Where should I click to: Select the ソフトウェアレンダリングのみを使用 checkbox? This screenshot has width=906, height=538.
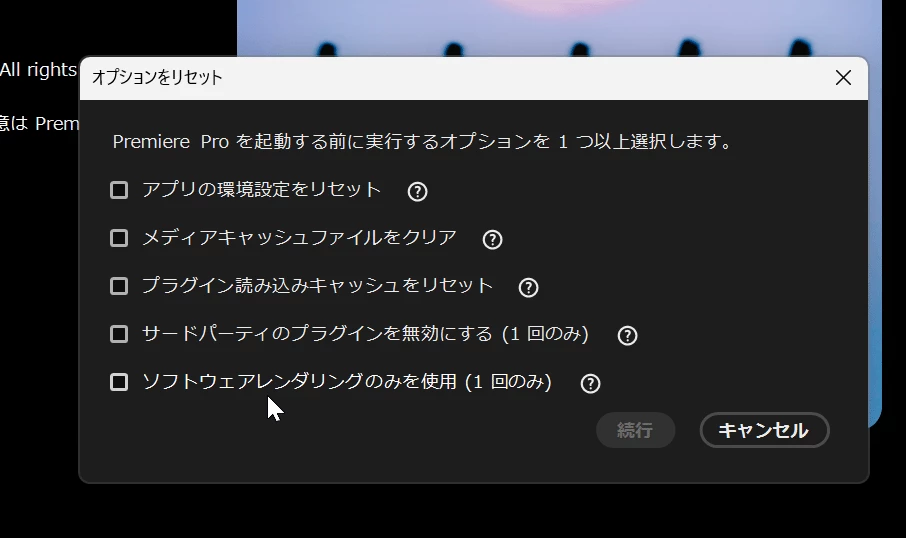[119, 382]
